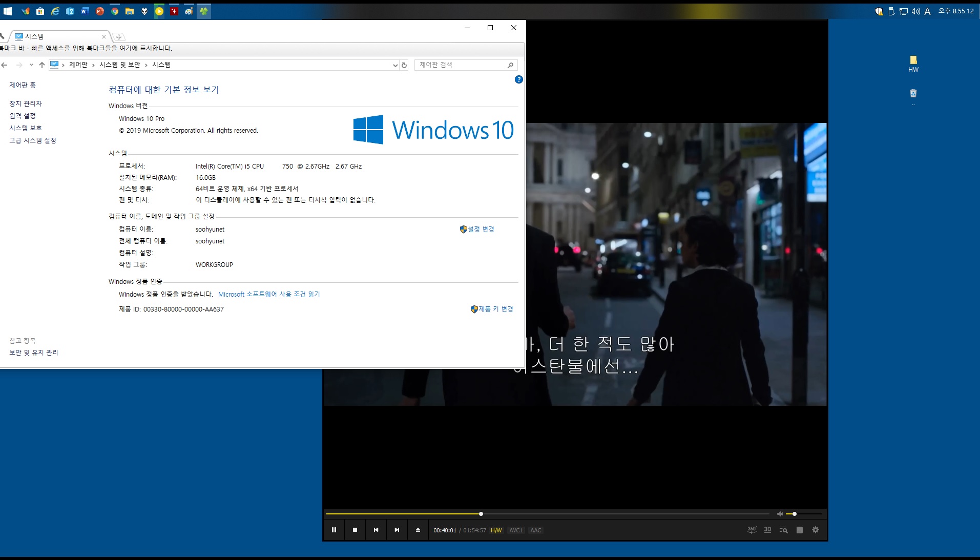
Task: Open 장치 관리자 in the left sidebar
Action: [x=26, y=103]
